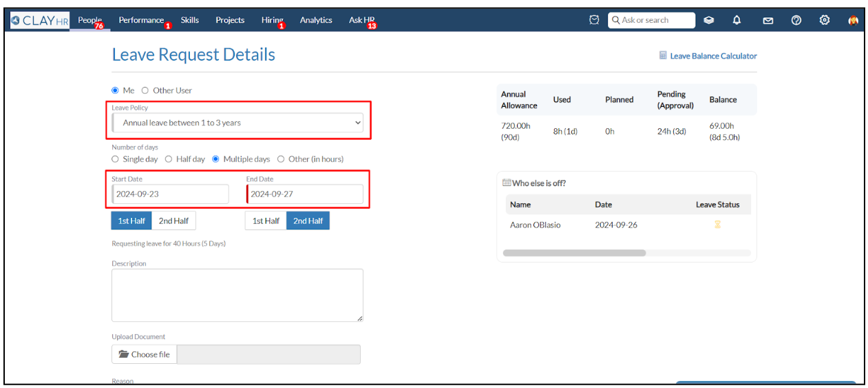Click the Planned value 0h
868x388 pixels.
point(610,132)
